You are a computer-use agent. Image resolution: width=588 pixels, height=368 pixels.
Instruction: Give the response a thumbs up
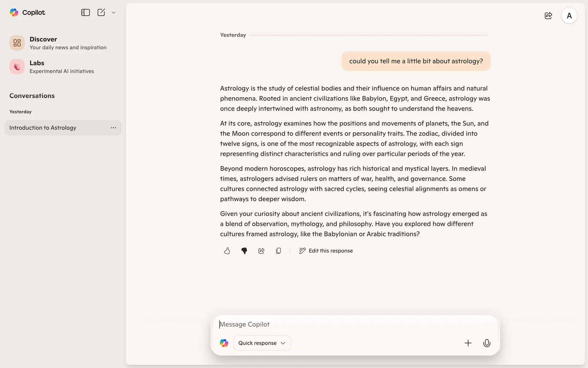pos(227,251)
